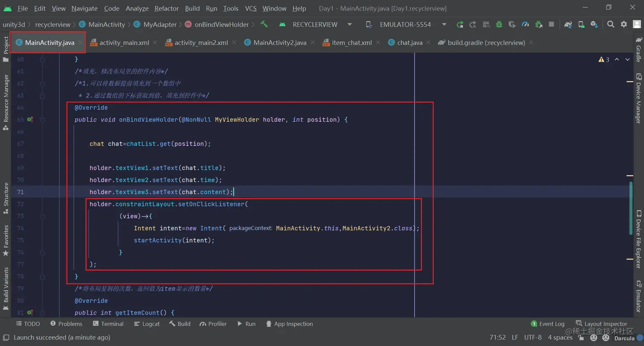Click the 3 warnings indicator
Screen dimensions: 644x346
point(604,60)
